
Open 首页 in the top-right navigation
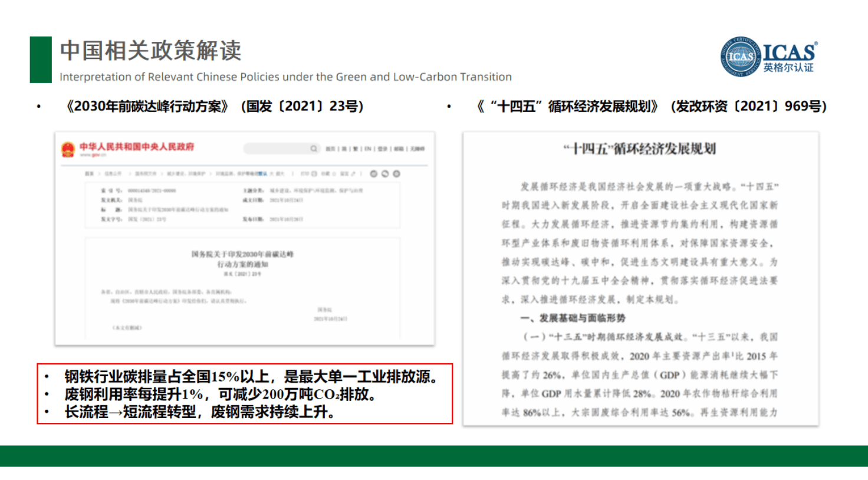[330, 149]
